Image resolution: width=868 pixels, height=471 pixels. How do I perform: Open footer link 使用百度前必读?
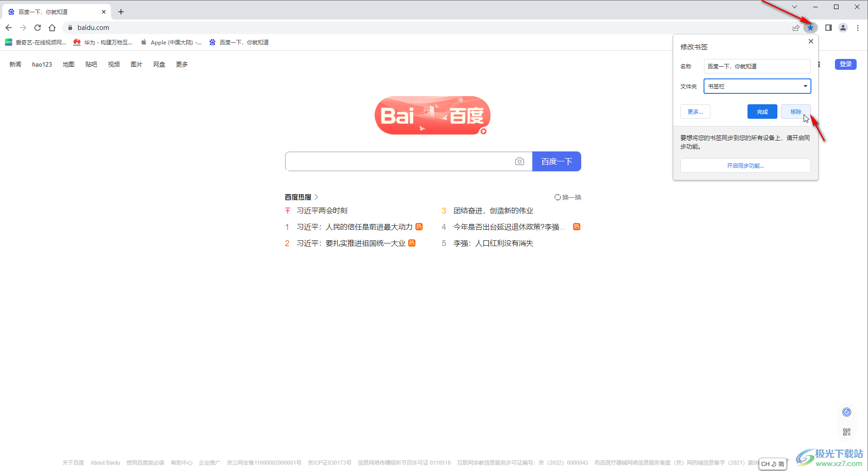145,463
